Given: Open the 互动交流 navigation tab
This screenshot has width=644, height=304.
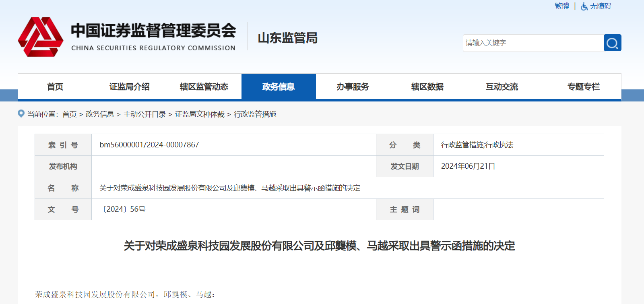Looking at the screenshot, I should point(502,87).
